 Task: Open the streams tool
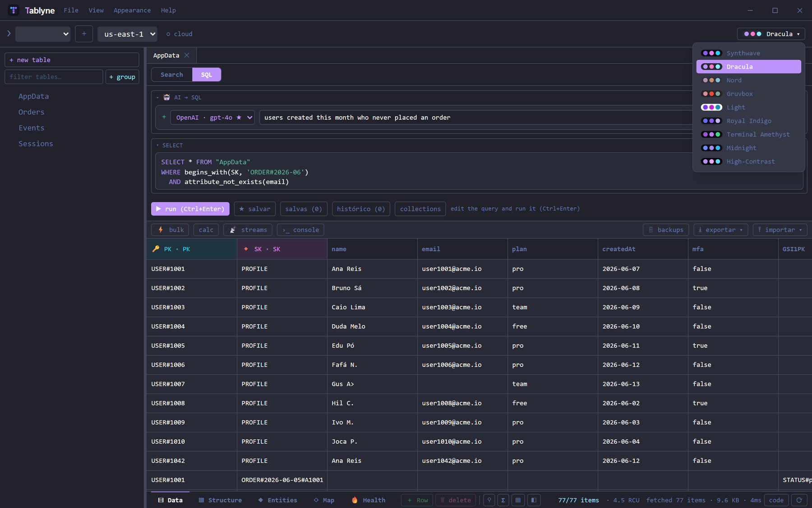point(248,230)
